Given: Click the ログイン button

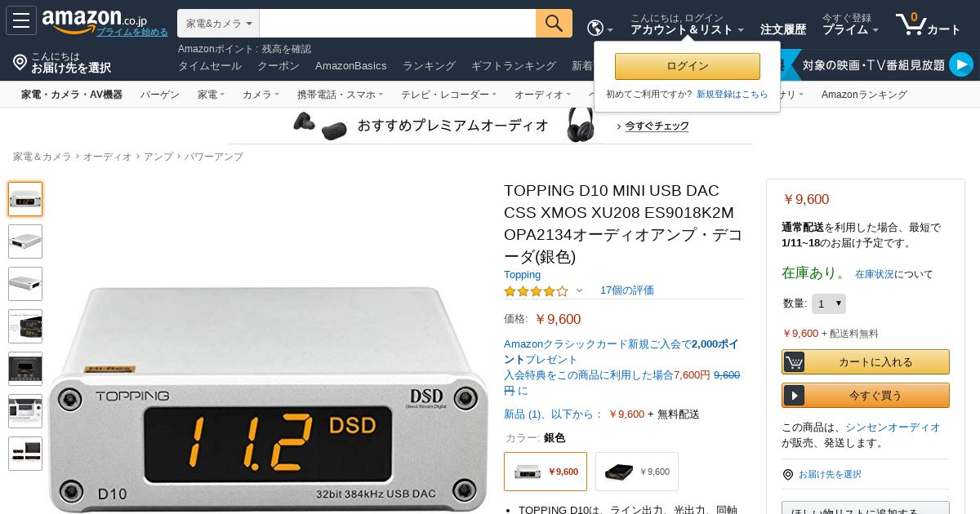Looking at the screenshot, I should click(688, 66).
